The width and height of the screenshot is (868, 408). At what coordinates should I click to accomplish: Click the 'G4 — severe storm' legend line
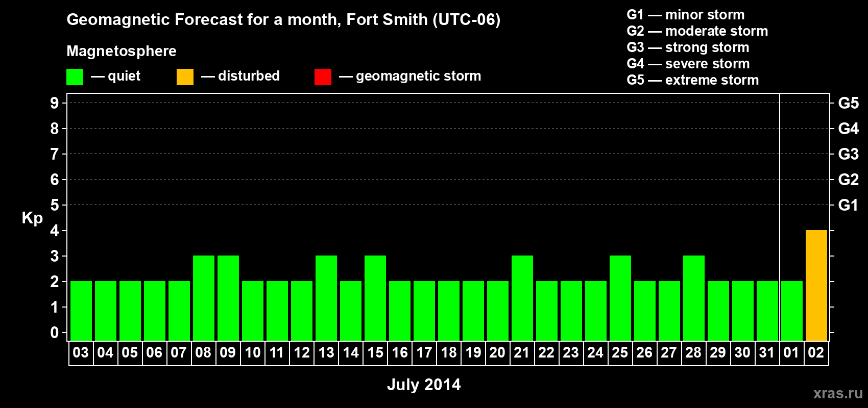click(x=688, y=64)
